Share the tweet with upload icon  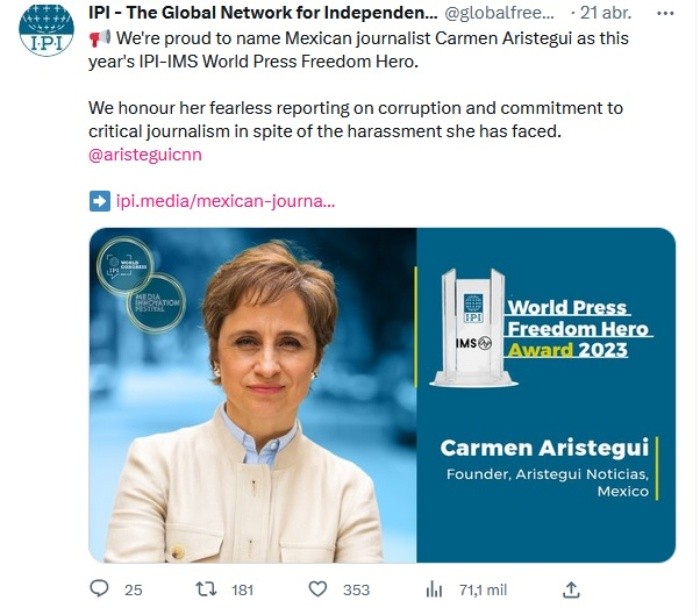pos(571,590)
